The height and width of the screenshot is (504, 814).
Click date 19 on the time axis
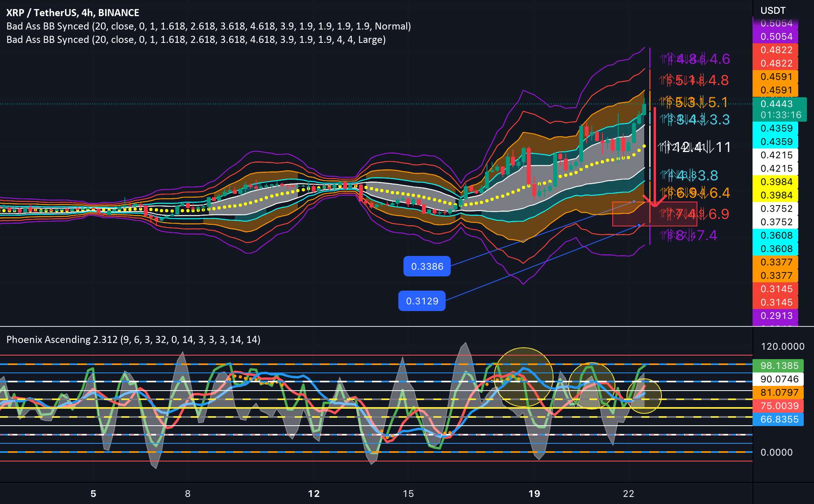pos(534,494)
